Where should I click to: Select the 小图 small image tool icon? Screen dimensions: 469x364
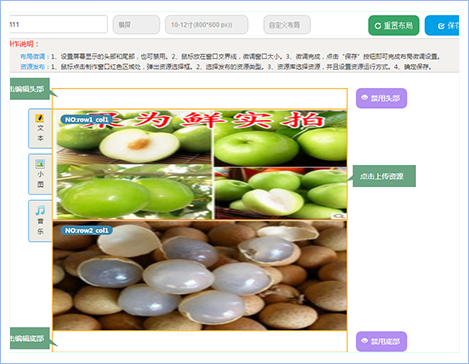click(x=40, y=164)
